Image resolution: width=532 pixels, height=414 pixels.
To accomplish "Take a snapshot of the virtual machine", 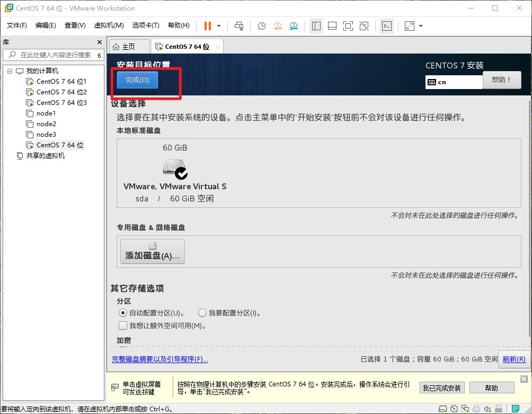I will click(x=261, y=26).
